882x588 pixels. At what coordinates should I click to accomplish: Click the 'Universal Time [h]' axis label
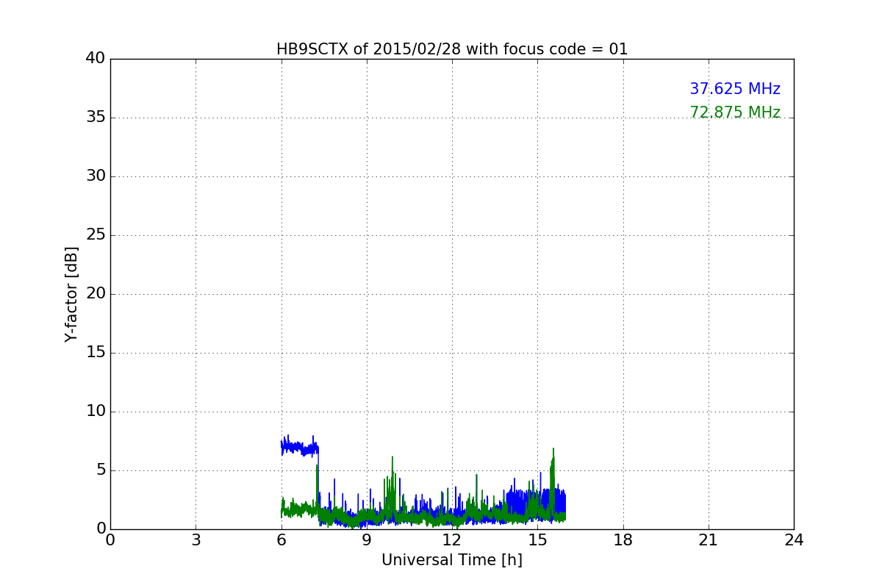click(452, 560)
